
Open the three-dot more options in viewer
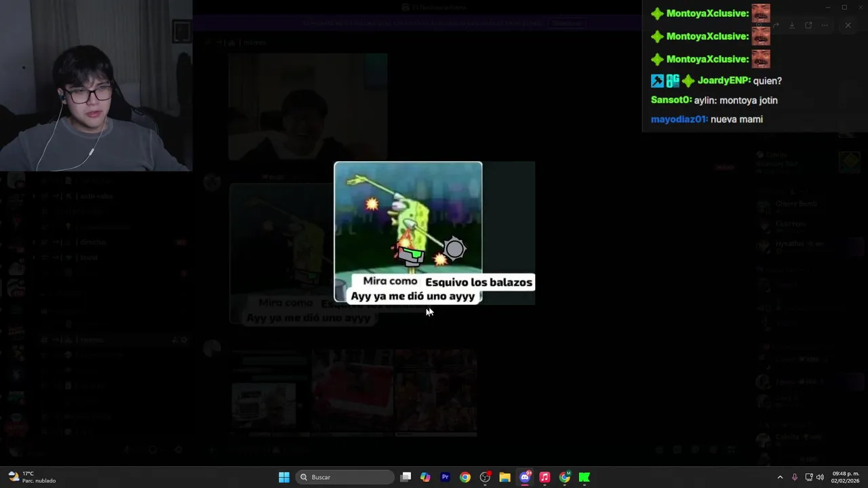[825, 25]
